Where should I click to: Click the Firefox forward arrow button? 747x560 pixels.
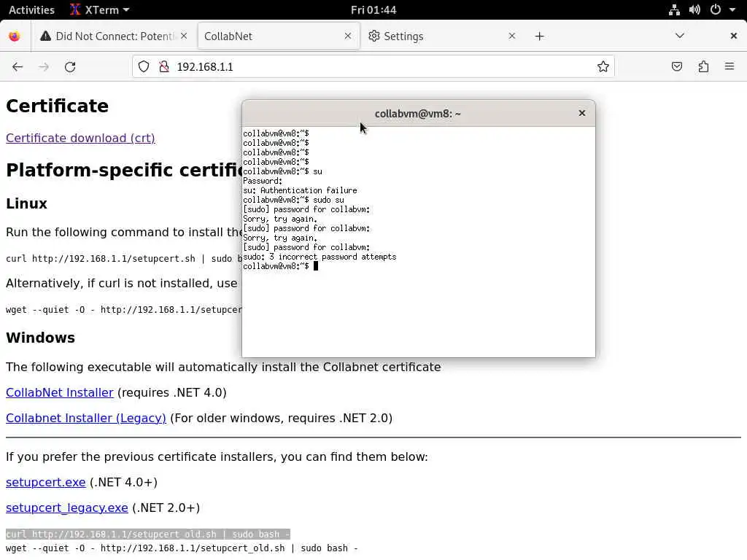[x=44, y=66]
